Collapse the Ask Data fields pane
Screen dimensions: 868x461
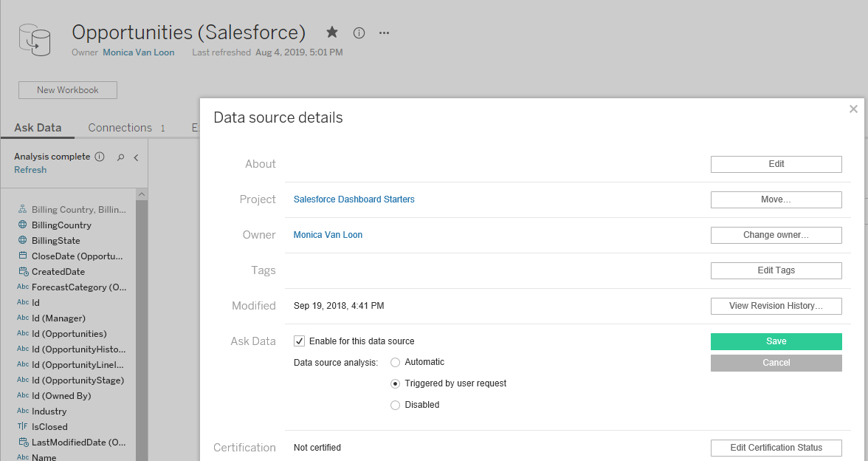tap(135, 157)
